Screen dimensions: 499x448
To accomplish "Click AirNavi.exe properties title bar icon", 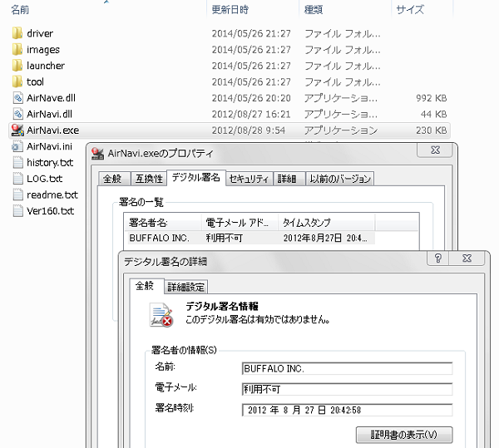I will click(x=97, y=154).
